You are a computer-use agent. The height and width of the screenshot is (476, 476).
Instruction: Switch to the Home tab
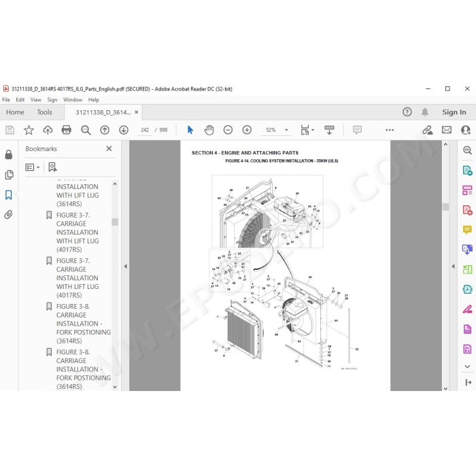[x=15, y=112]
